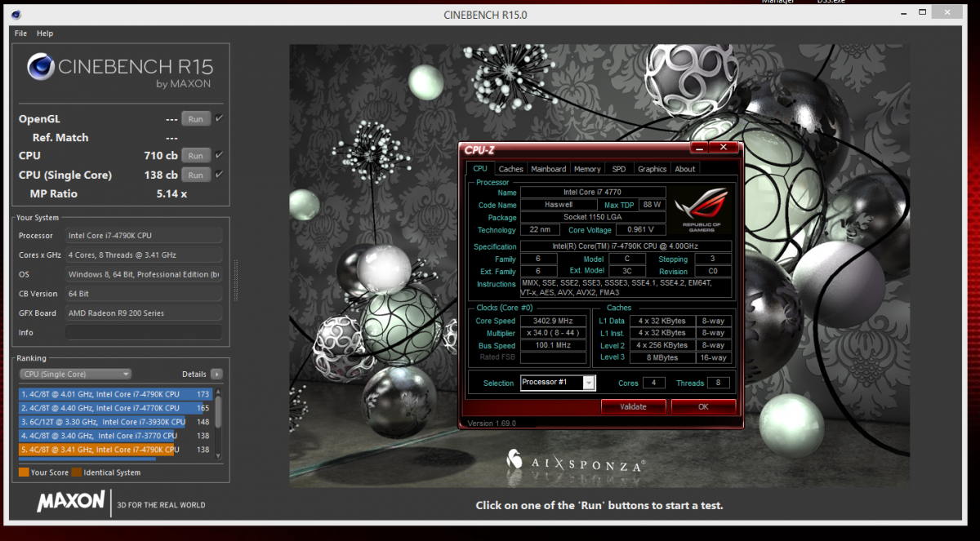Click the Code Name value "Haswell"
Screen dimensions: 980x541
tap(559, 205)
